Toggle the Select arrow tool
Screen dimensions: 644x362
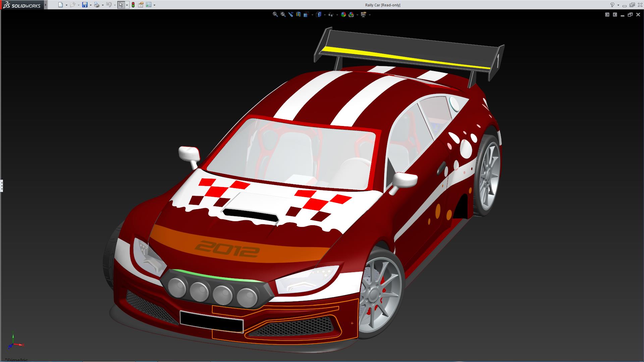point(121,5)
